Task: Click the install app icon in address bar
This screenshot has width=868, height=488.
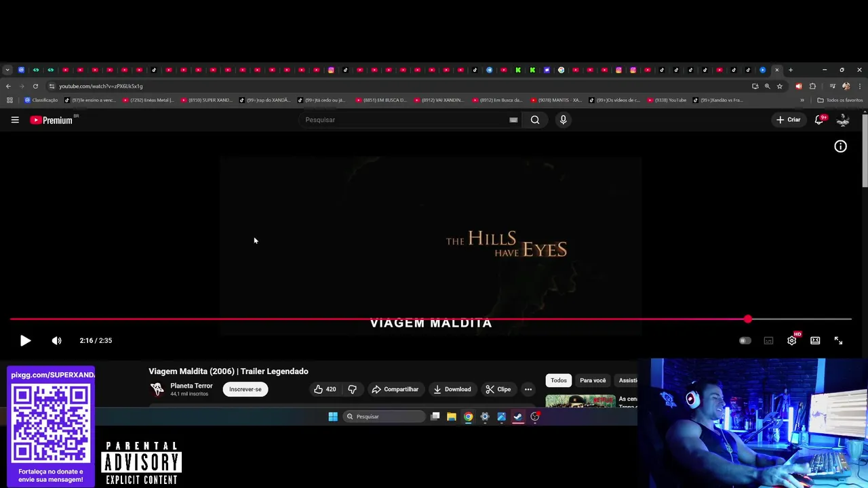Action: coord(755,86)
